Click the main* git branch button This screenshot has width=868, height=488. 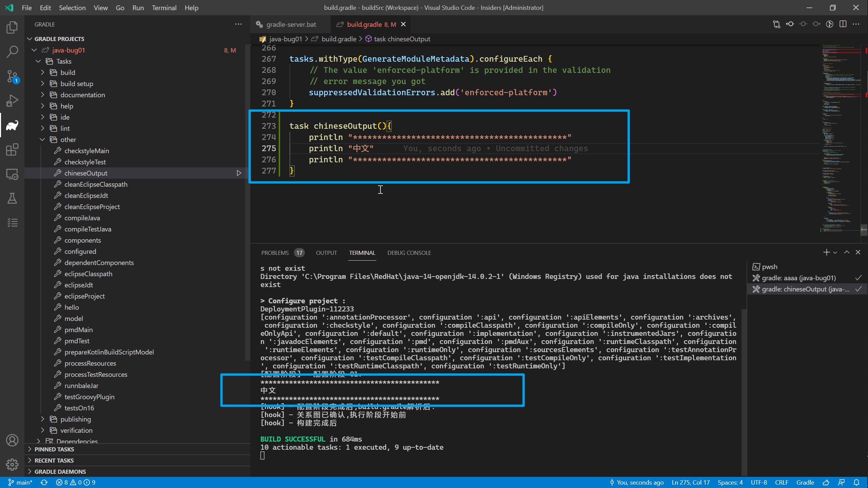click(20, 482)
